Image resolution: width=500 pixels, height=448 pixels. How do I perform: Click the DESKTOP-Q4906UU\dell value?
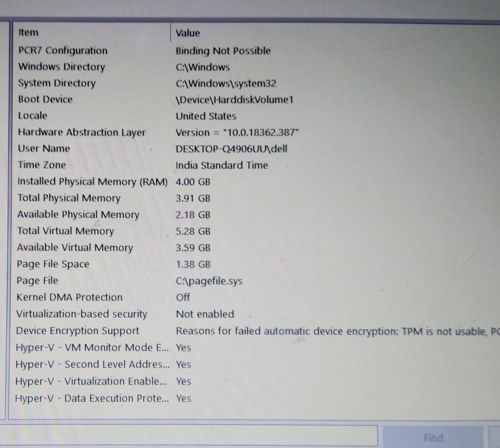[231, 149]
